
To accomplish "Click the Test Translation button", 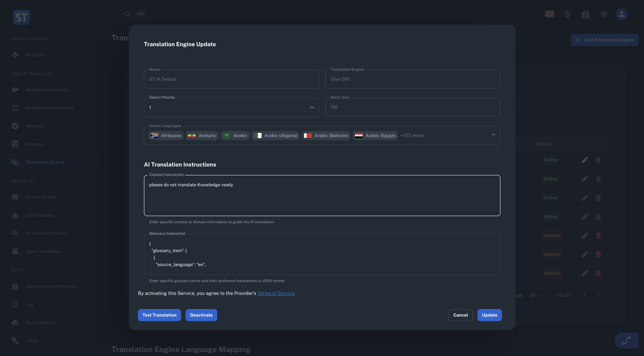I will tap(159, 315).
